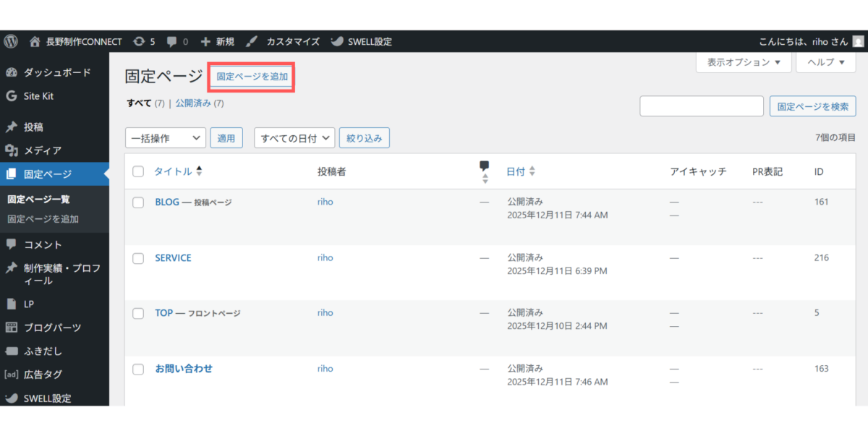Click the page search input field

(x=702, y=106)
